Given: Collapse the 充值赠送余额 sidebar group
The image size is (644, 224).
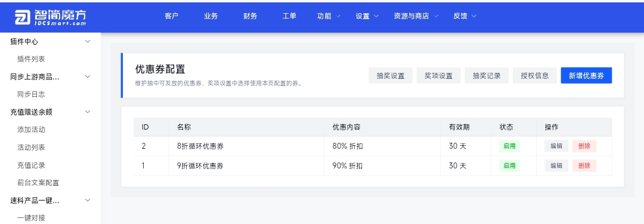Looking at the screenshot, I should pyautogui.click(x=87, y=112).
